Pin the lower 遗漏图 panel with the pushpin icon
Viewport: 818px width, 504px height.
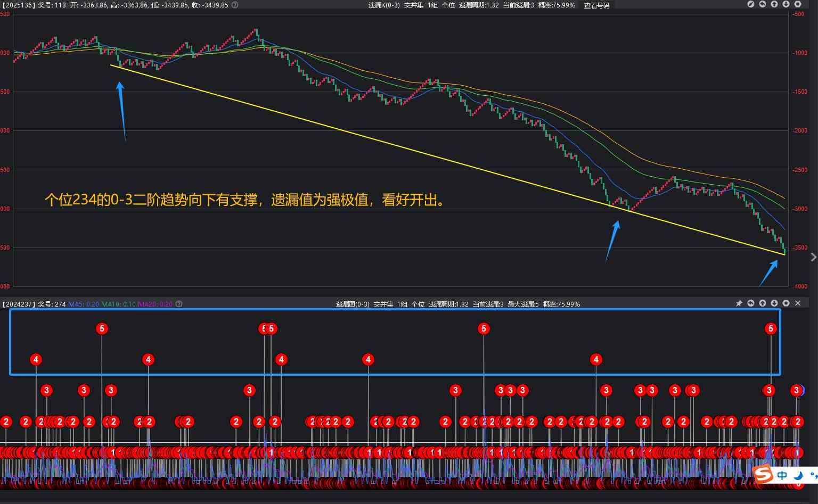(739, 303)
